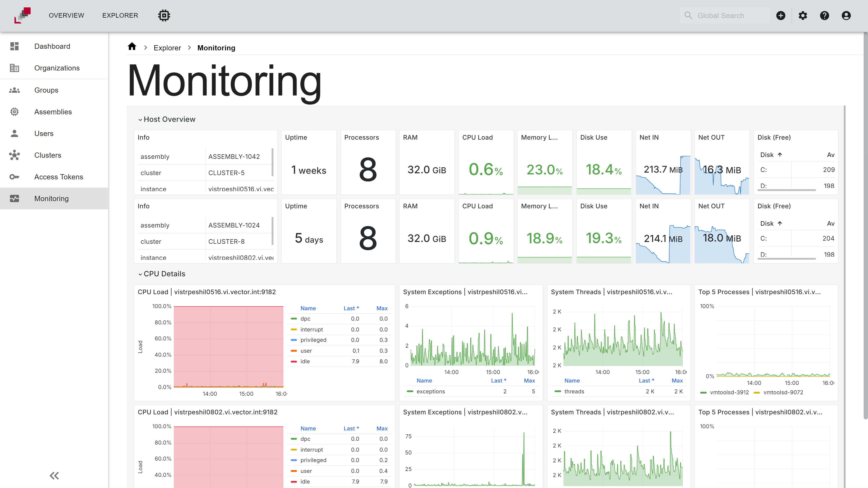Click the Organizations sidebar icon

point(14,68)
